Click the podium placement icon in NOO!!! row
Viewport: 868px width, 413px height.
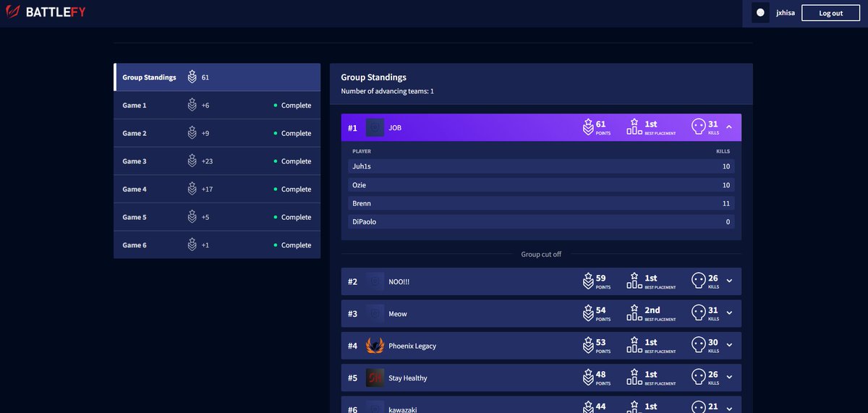pos(634,281)
